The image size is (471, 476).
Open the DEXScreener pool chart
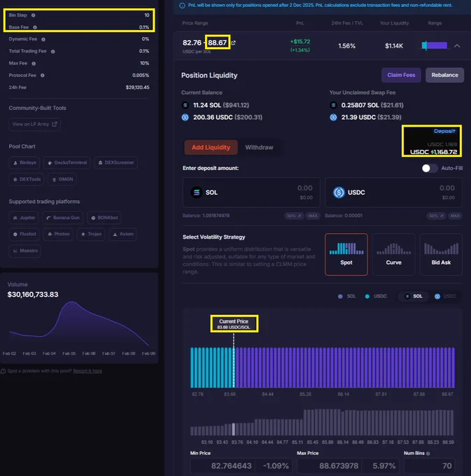pos(116,162)
